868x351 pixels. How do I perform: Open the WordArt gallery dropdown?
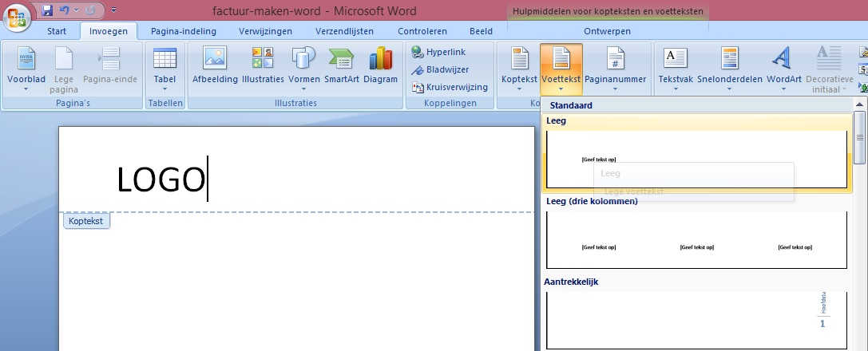(x=784, y=69)
